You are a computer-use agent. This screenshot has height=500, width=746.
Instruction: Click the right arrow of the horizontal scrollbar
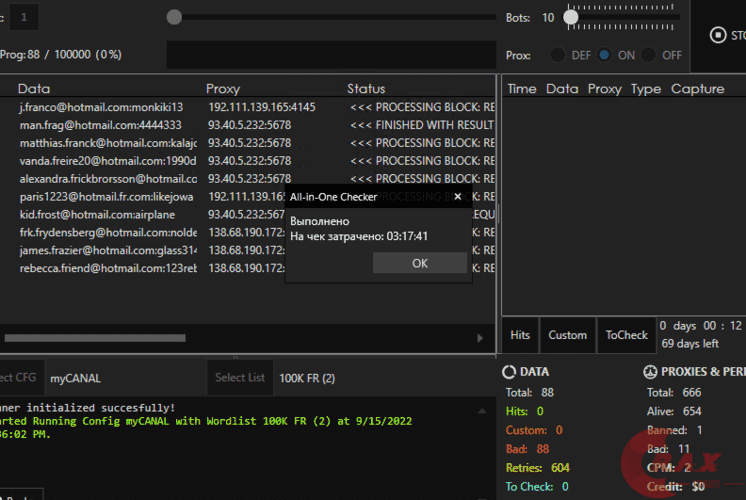481,339
